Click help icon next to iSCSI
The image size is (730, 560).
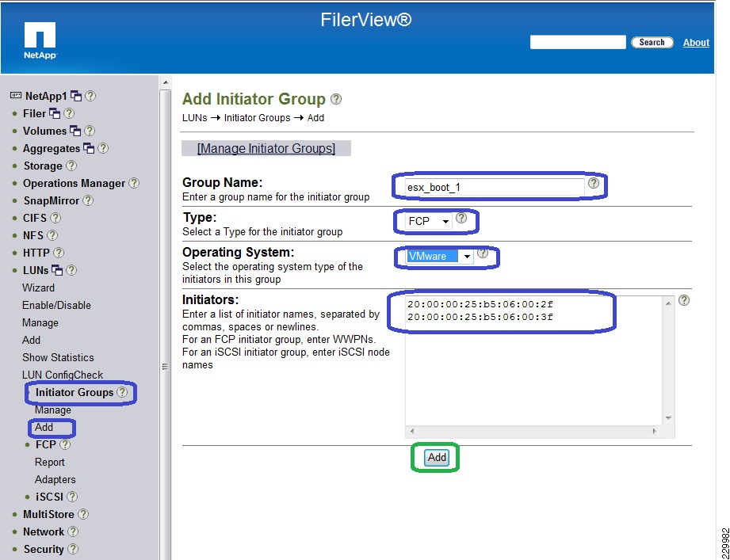72,497
